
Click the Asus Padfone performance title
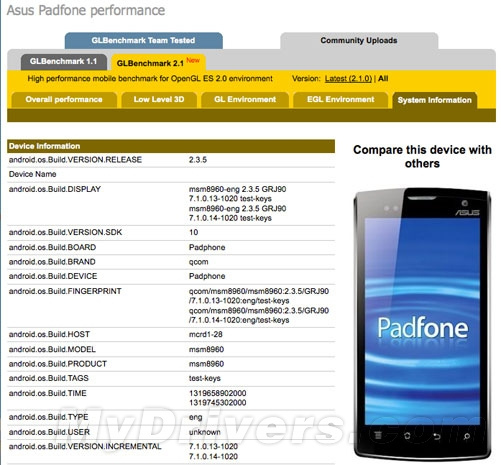86,10
